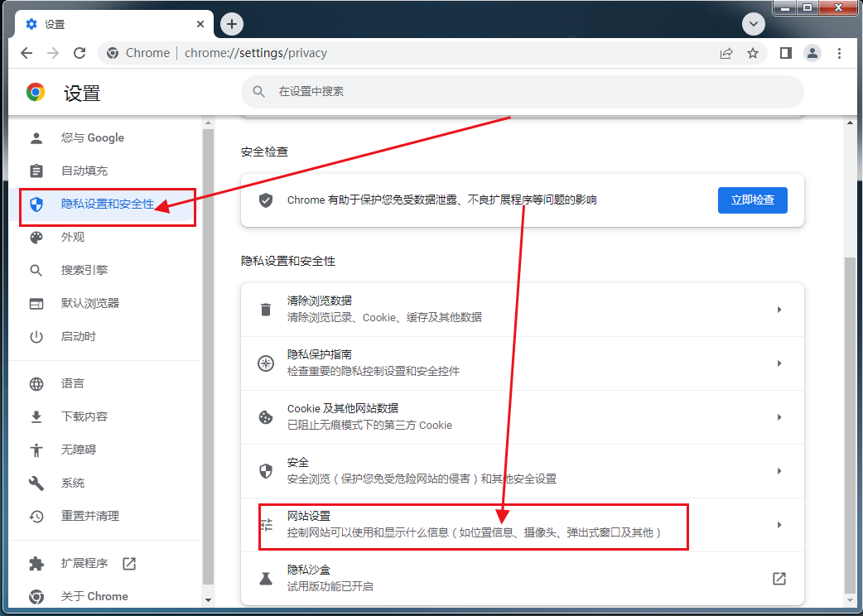Open 外观 settings
Viewport: 863px width, 616px height.
click(x=105, y=237)
